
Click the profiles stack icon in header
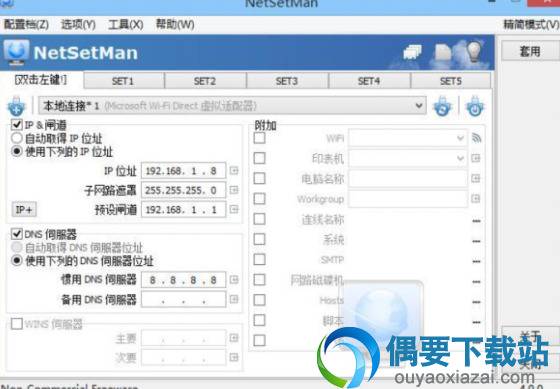coord(412,53)
